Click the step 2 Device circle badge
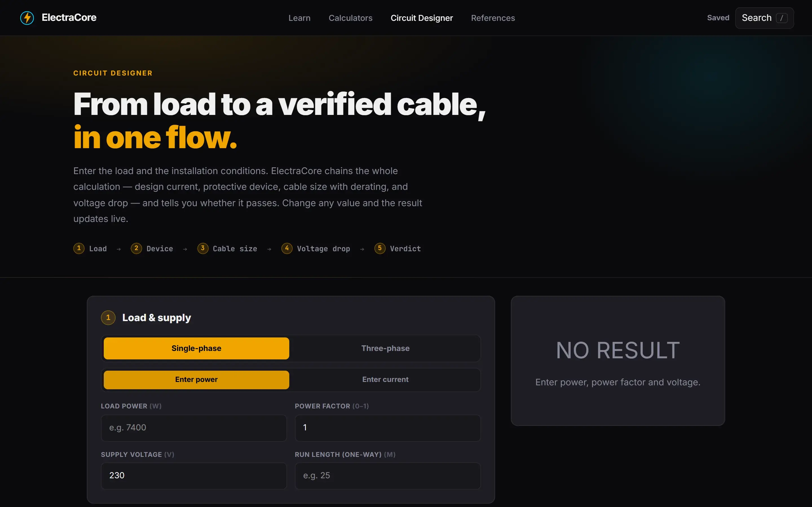Viewport: 812px width, 507px height. point(136,248)
